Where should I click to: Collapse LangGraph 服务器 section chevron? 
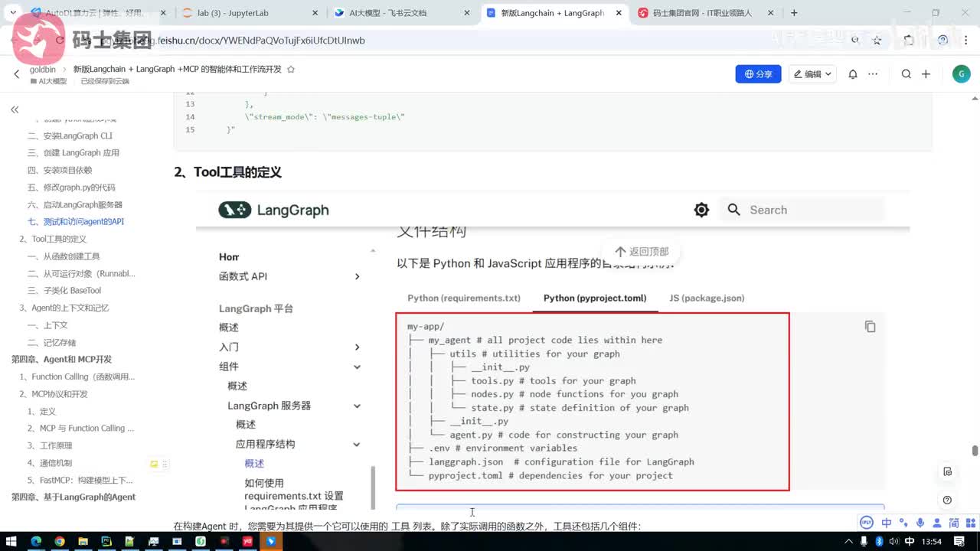357,406
